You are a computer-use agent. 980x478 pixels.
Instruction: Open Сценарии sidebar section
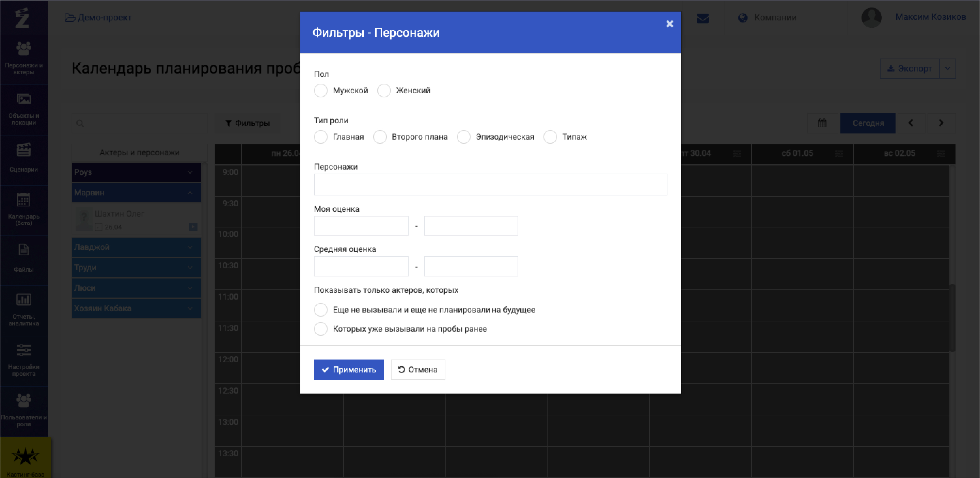tap(23, 159)
